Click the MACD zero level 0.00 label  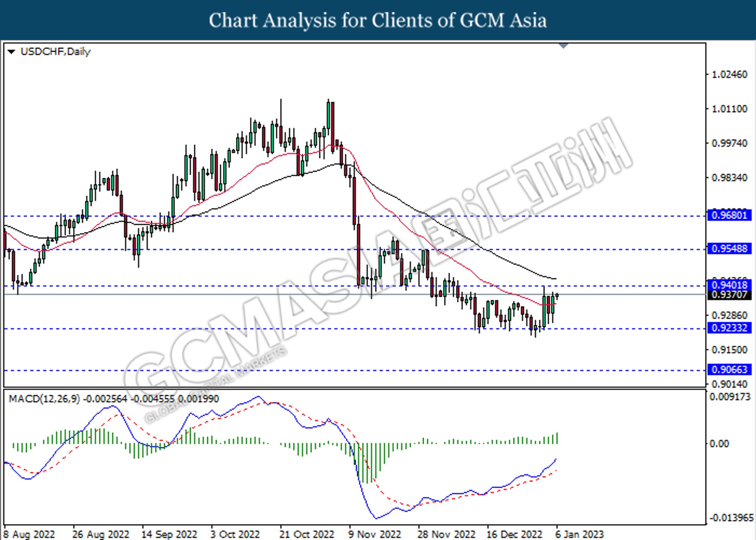[719, 444]
